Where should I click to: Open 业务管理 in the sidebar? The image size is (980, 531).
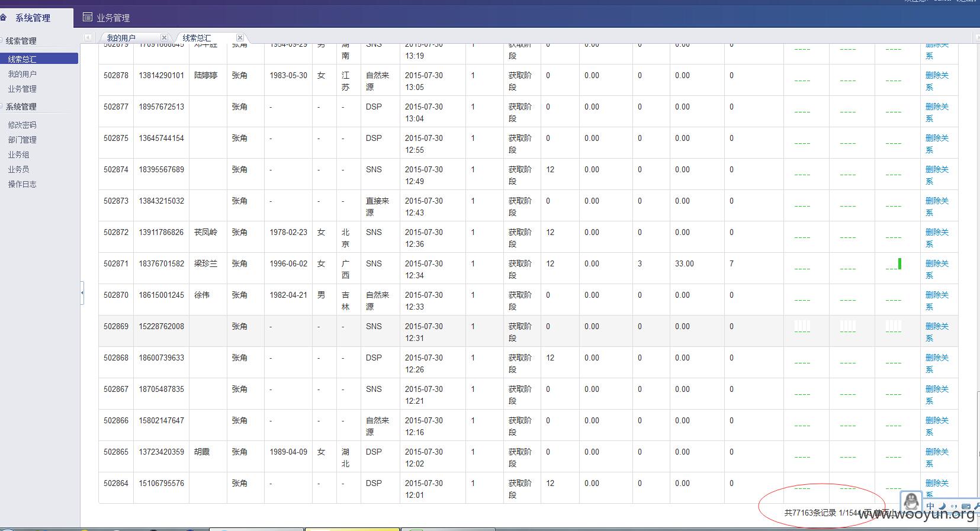(x=22, y=89)
